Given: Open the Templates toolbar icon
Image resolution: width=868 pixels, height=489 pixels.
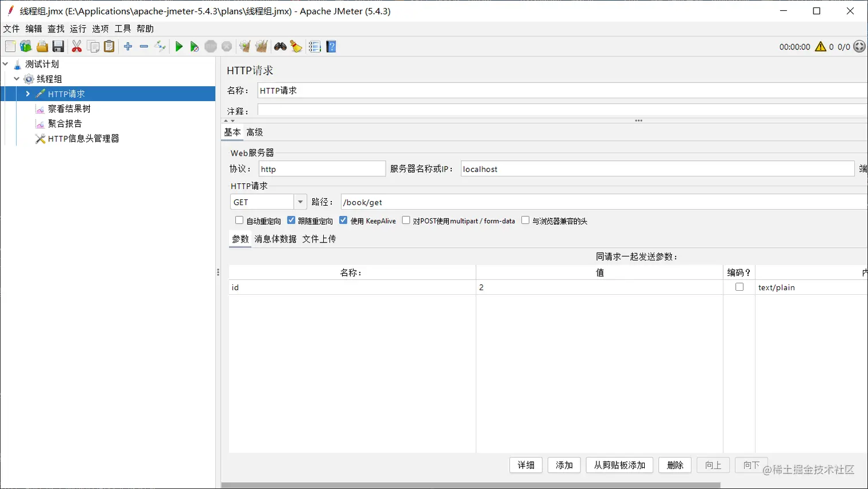Looking at the screenshot, I should tap(26, 47).
